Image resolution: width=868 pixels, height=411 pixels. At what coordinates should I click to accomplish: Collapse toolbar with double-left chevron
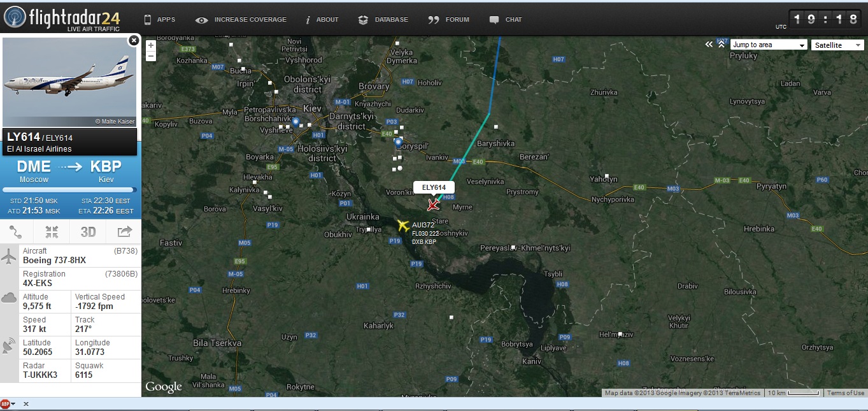pyautogui.click(x=709, y=45)
